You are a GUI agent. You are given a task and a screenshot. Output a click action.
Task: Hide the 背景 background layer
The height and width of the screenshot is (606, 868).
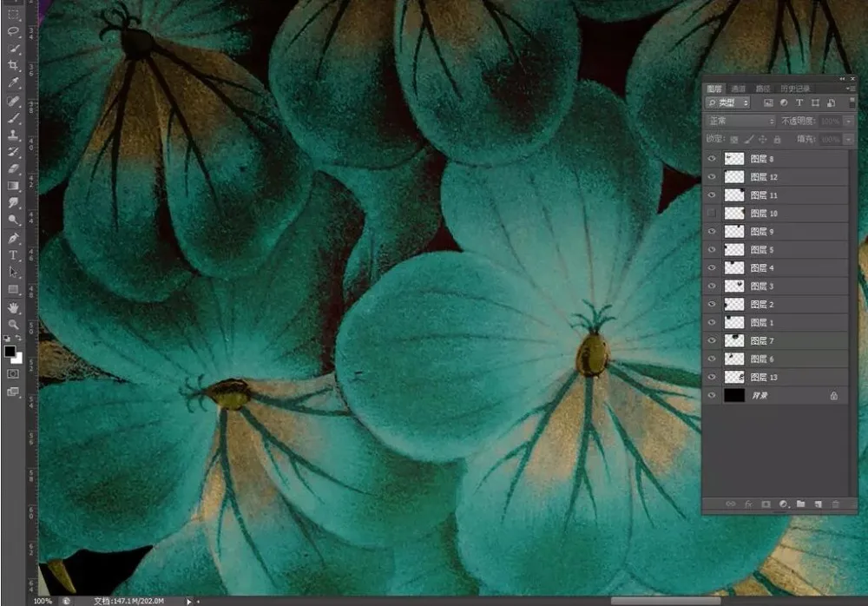(712, 396)
